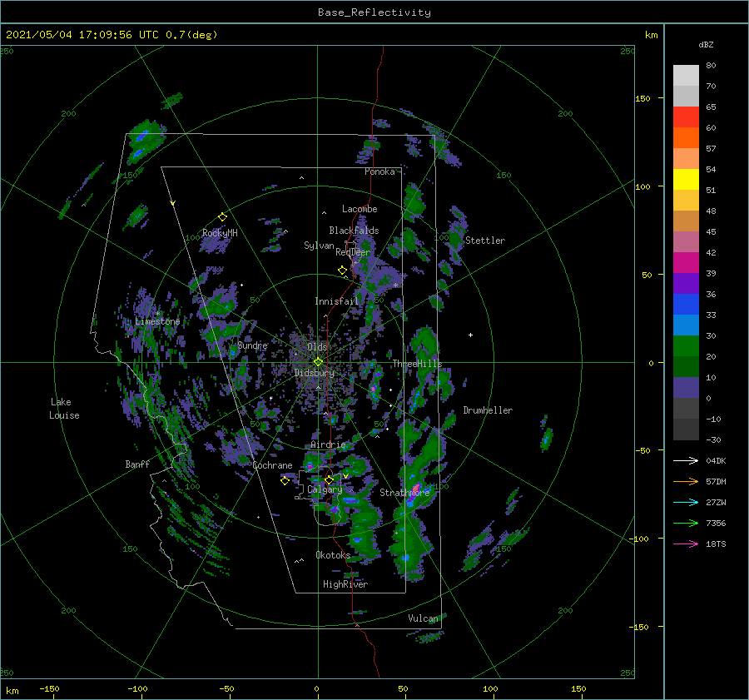Click radar center diamond marker at Didsbury
Image resolution: width=749 pixels, height=700 pixels.
[x=318, y=362]
